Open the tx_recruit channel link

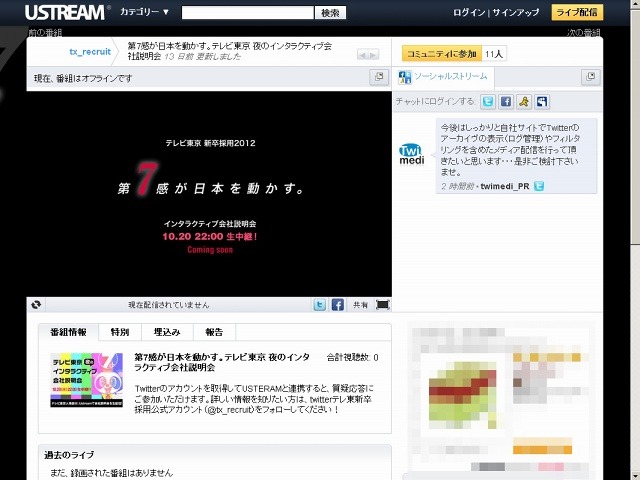(90, 52)
